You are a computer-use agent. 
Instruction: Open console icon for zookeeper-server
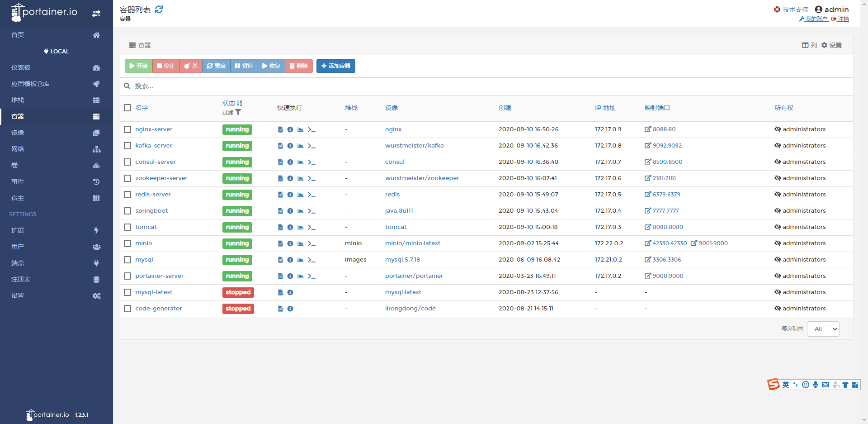(311, 178)
